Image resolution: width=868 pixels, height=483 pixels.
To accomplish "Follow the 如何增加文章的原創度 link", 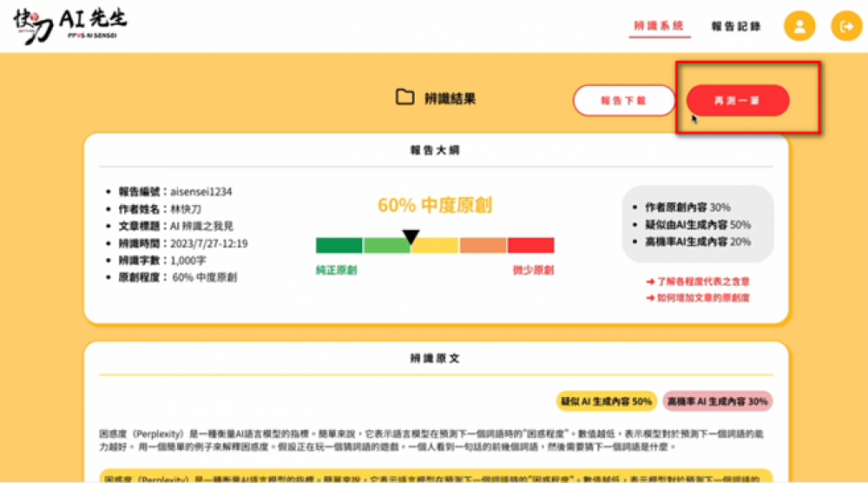I will (x=698, y=298).
